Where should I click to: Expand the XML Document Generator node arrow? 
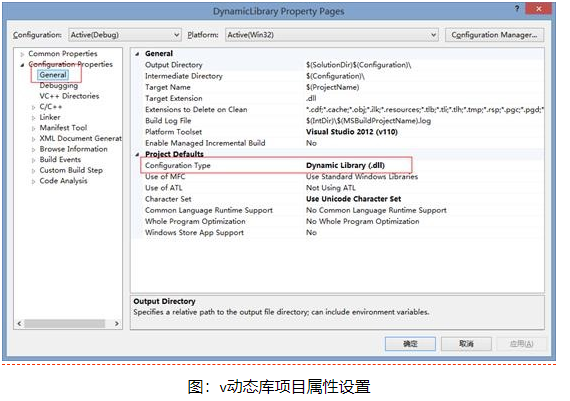tap(33, 139)
